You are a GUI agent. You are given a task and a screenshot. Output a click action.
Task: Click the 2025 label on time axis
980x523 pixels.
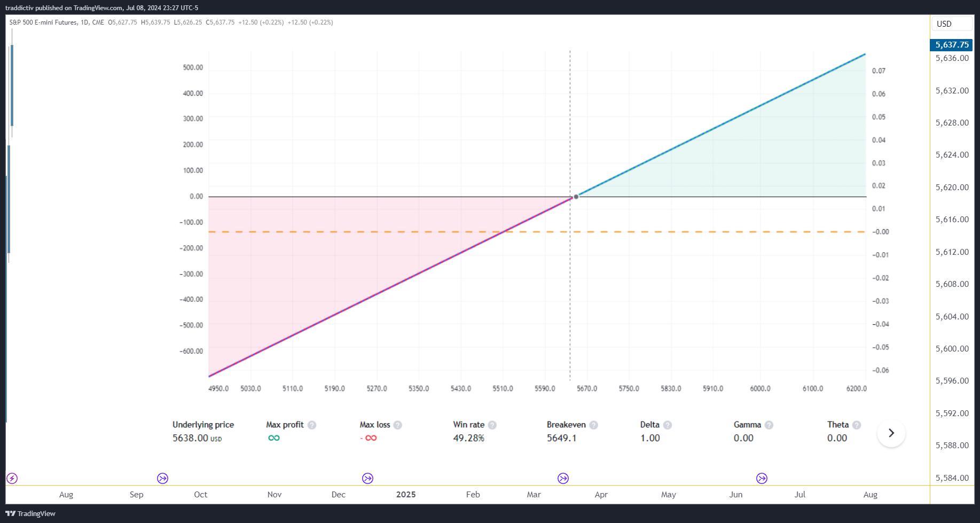[406, 495]
